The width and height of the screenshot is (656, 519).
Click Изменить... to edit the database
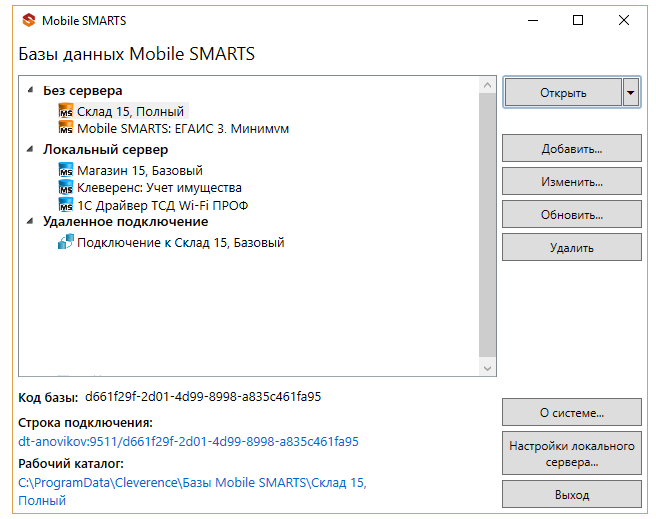pyautogui.click(x=571, y=181)
